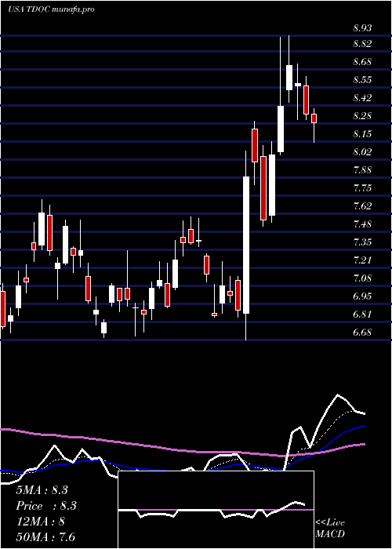The image size is (392, 549).
Task: Click the 6.68 price axis label
Action: pyautogui.click(x=362, y=332)
